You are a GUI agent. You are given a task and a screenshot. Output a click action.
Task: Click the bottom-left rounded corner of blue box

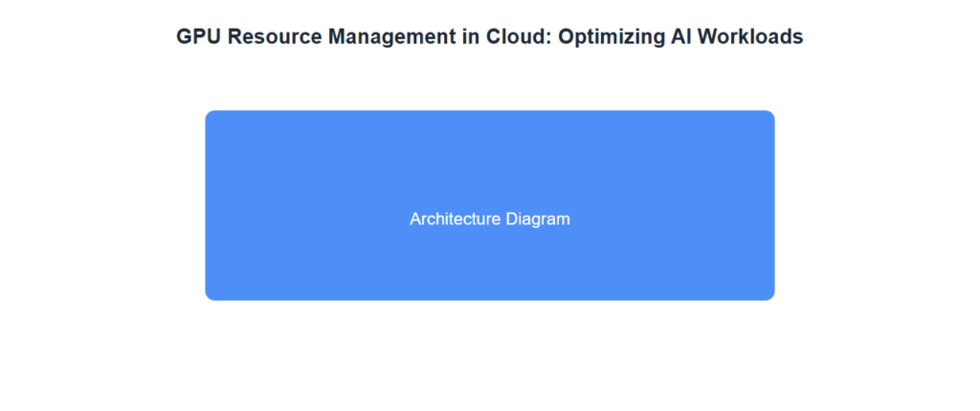pos(211,294)
